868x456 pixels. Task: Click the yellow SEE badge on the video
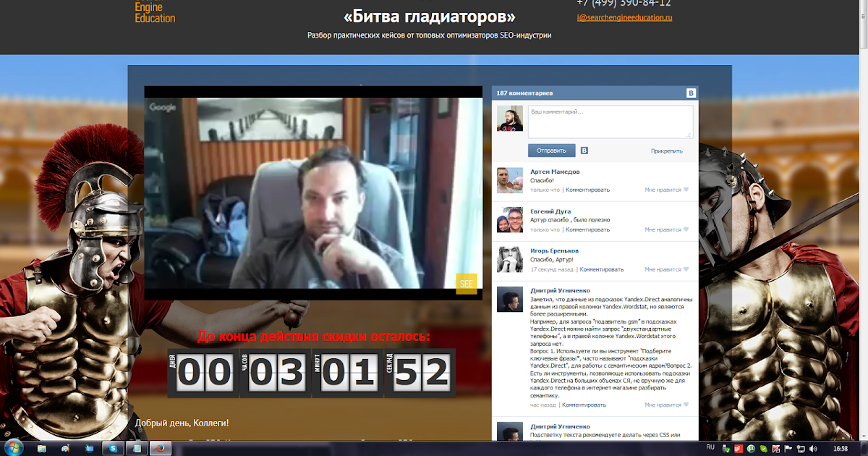[x=467, y=284]
